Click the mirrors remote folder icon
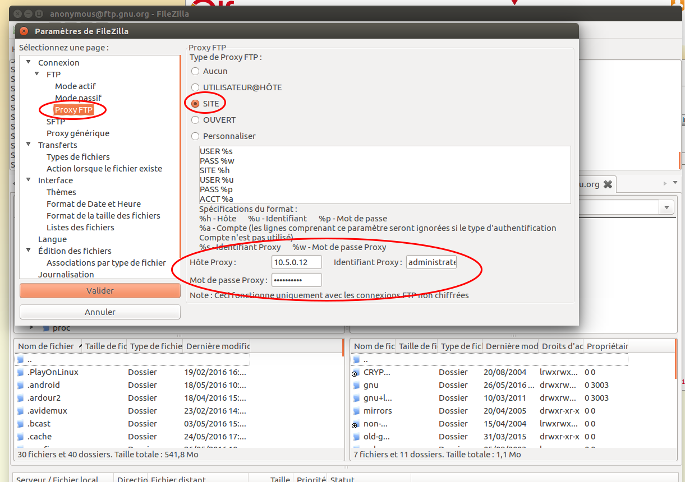This screenshot has height=482, width=685. click(356, 410)
